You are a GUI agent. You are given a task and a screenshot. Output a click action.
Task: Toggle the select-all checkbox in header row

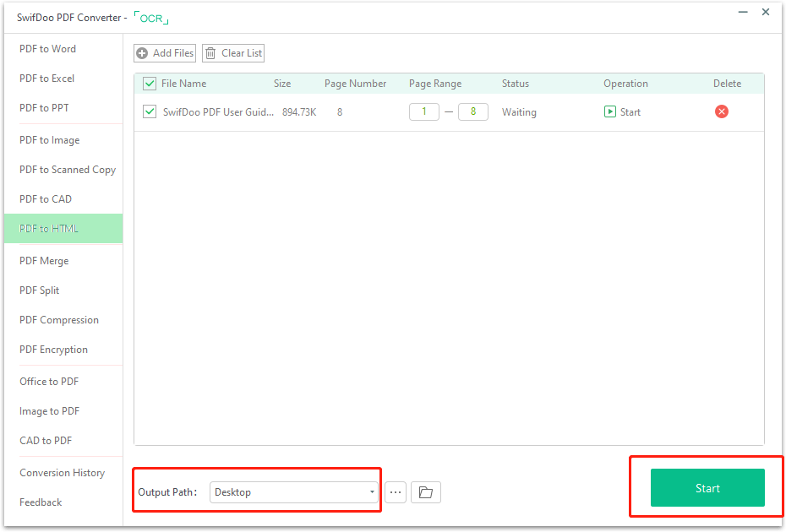point(149,84)
